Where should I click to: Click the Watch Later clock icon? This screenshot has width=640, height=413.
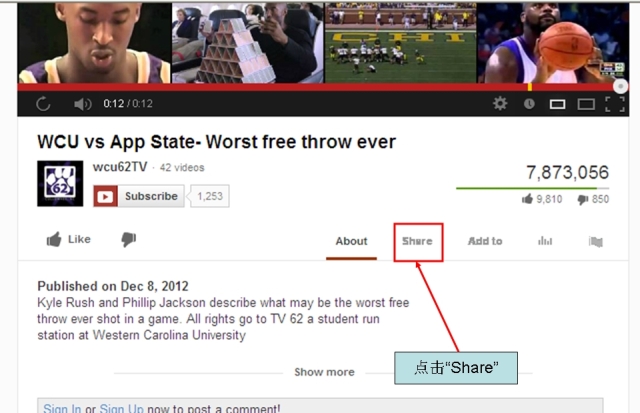click(x=529, y=104)
